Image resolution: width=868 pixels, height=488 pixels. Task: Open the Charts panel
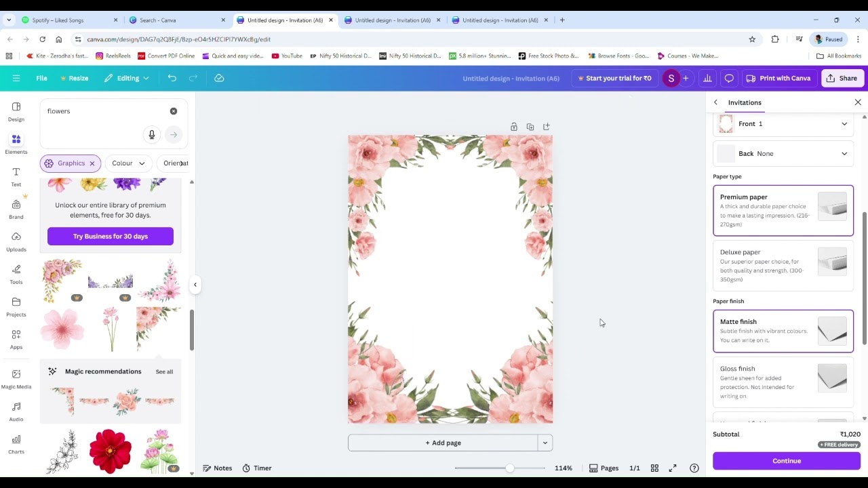click(x=16, y=445)
